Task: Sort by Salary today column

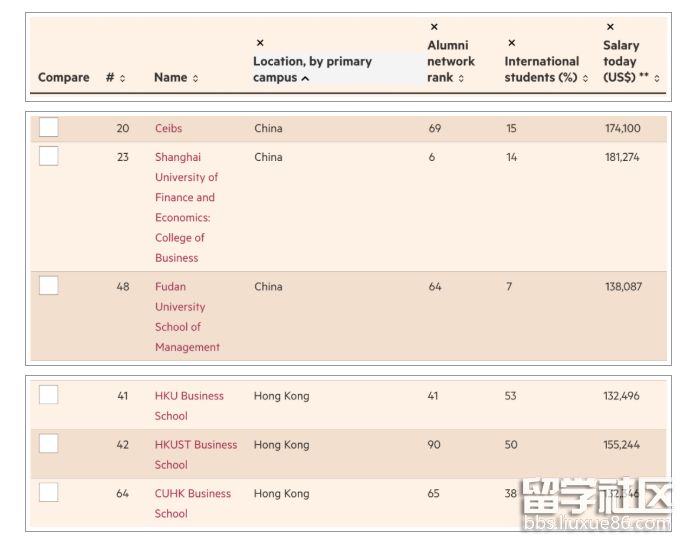Action: tap(657, 78)
